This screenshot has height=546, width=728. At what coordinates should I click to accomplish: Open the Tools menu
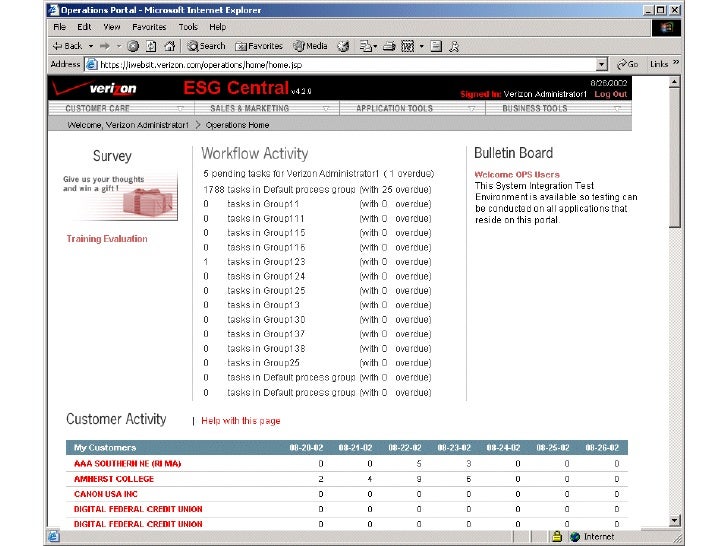(188, 27)
